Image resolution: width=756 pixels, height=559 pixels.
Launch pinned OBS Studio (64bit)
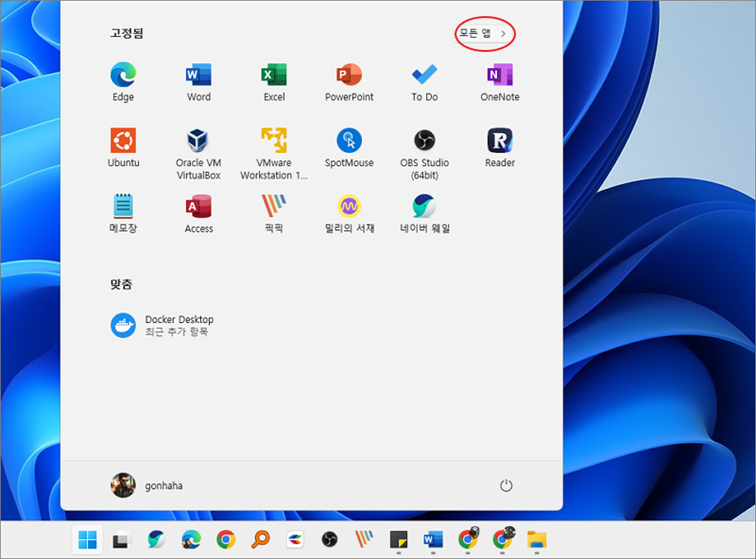pyautogui.click(x=425, y=154)
